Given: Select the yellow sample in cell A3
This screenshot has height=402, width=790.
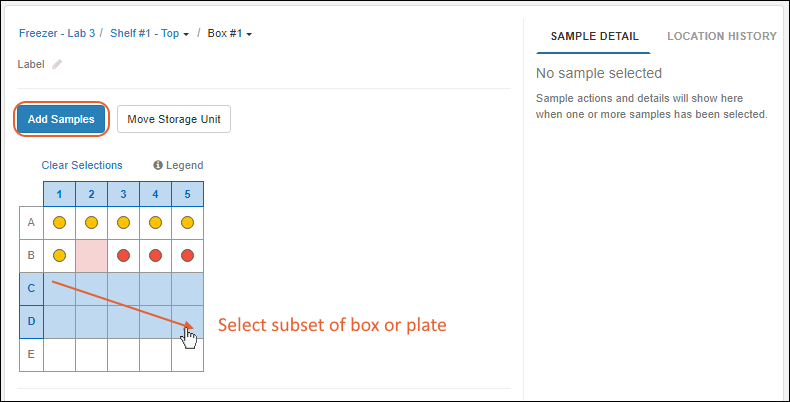Looking at the screenshot, I should click(x=123, y=222).
